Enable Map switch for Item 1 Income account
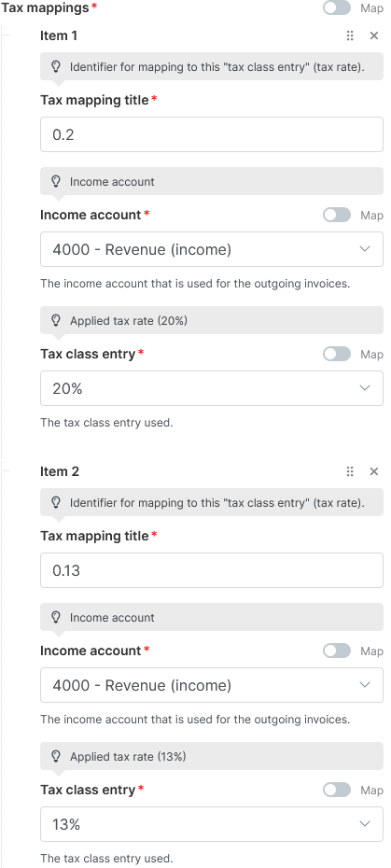 point(337,215)
